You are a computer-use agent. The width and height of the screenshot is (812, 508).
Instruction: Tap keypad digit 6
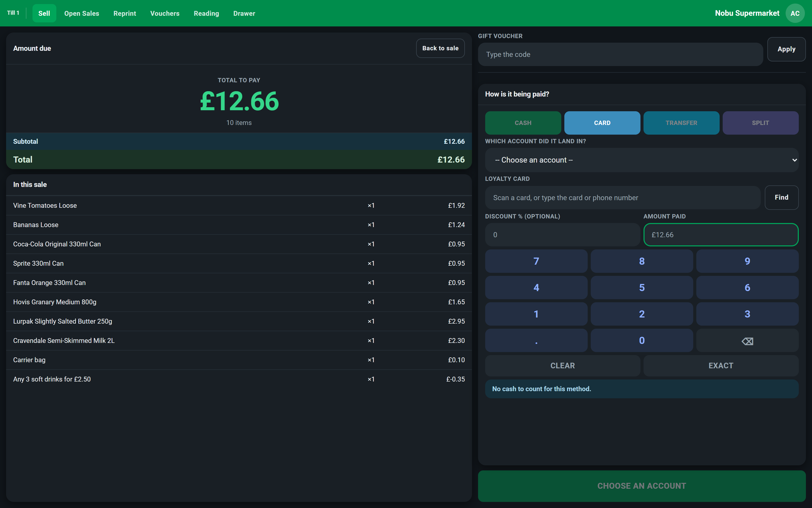747,288
